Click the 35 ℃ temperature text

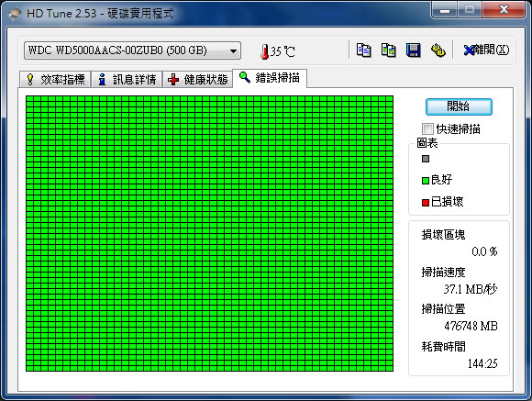[x=283, y=51]
